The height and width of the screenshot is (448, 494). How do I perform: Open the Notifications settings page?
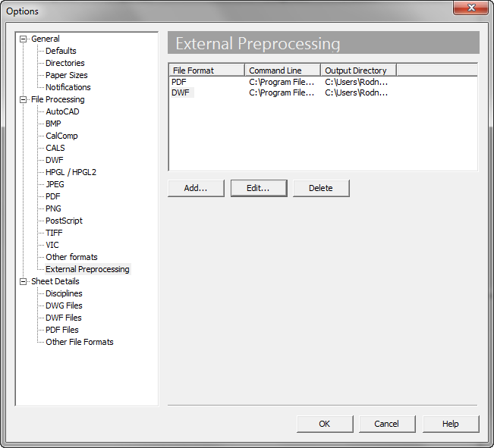68,87
